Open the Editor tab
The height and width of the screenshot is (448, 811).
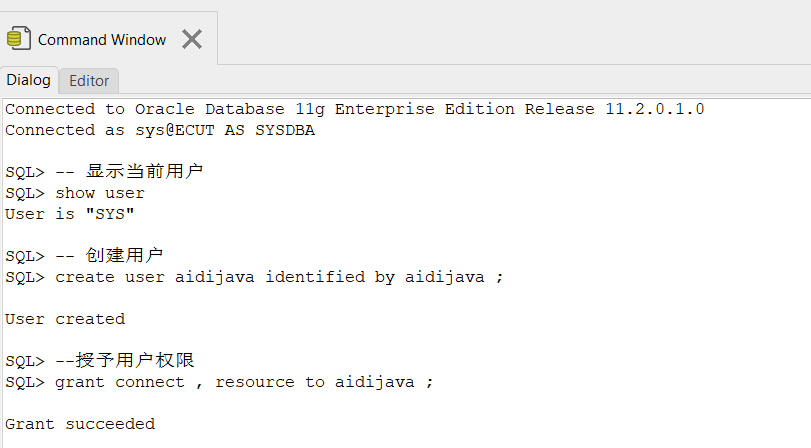point(89,81)
